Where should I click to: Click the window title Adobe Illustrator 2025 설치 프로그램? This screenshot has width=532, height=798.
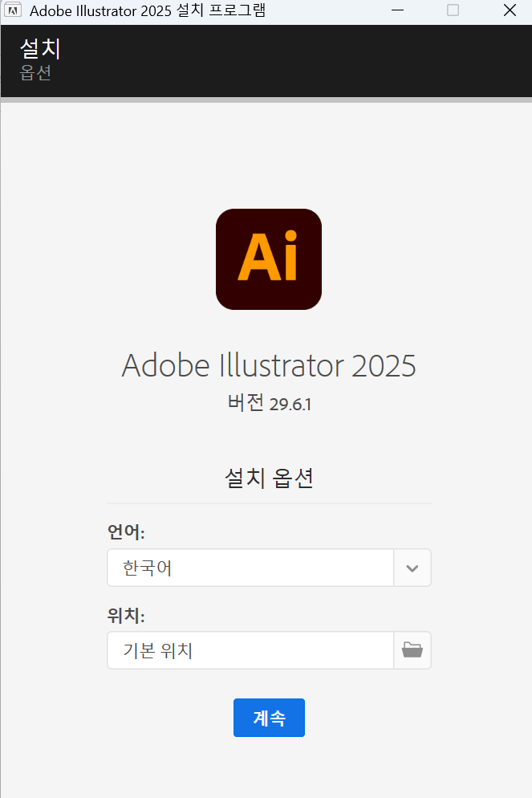(x=148, y=10)
